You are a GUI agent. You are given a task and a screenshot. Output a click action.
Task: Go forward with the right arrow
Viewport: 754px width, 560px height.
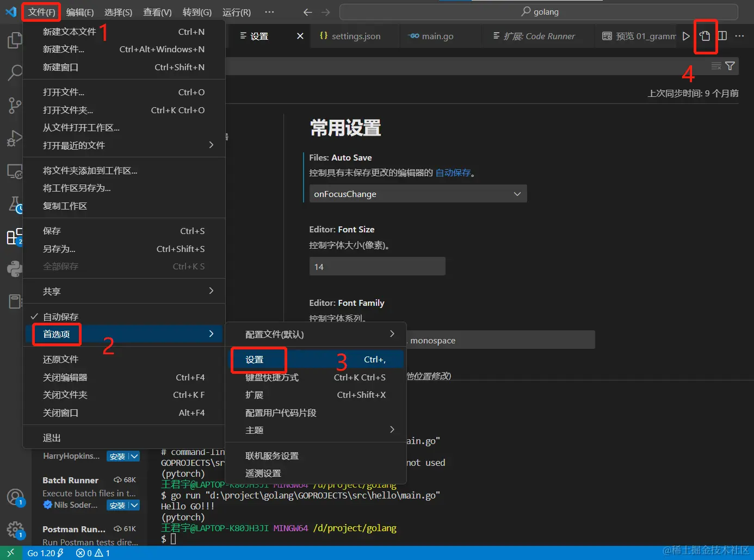tap(325, 12)
